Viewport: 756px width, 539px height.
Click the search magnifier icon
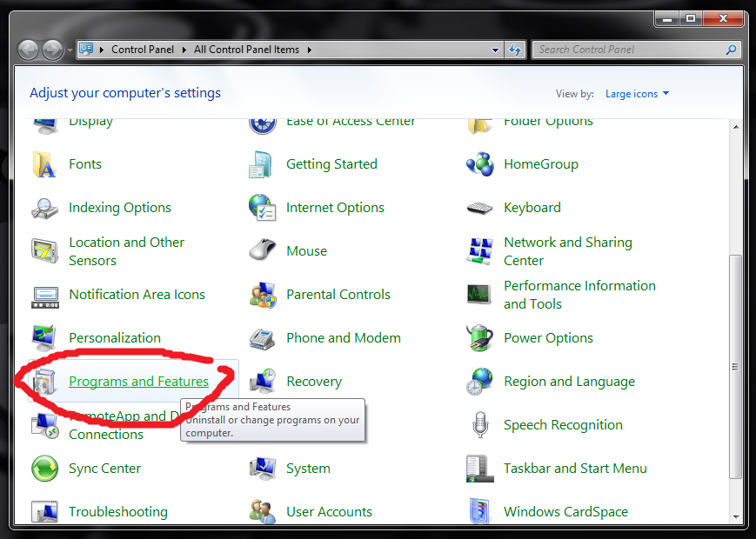click(x=731, y=50)
